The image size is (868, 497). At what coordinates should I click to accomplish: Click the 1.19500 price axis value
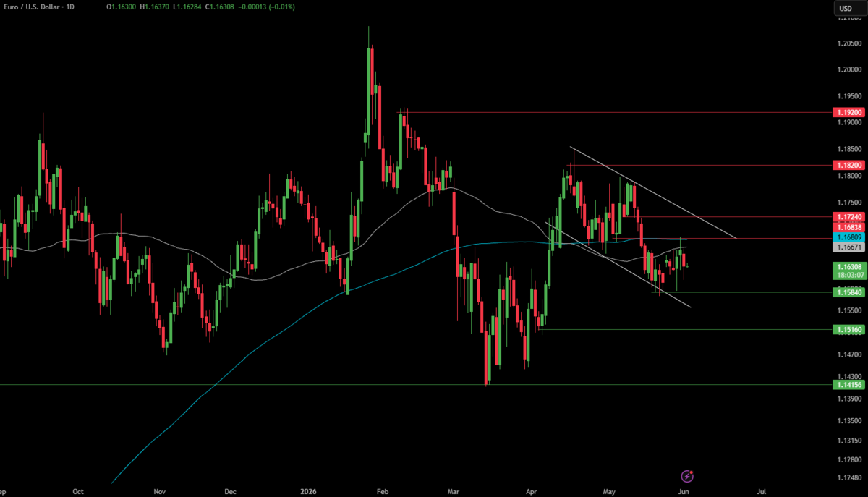[x=848, y=96]
